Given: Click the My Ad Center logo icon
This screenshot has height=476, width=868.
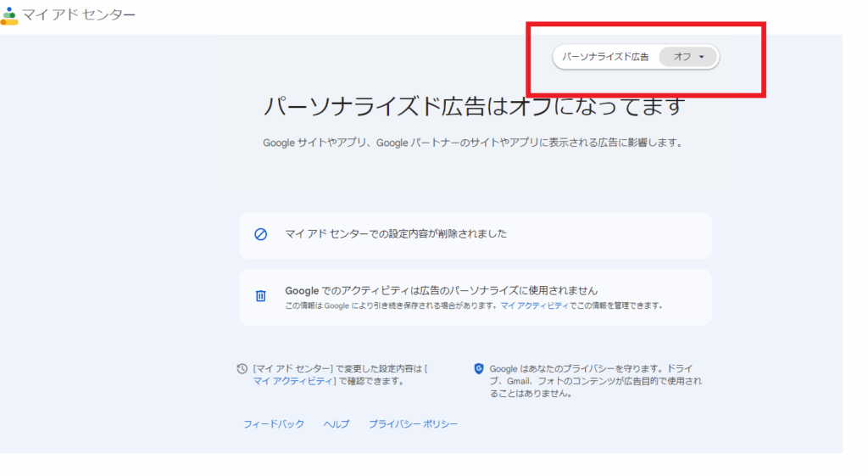Looking at the screenshot, I should coord(9,15).
